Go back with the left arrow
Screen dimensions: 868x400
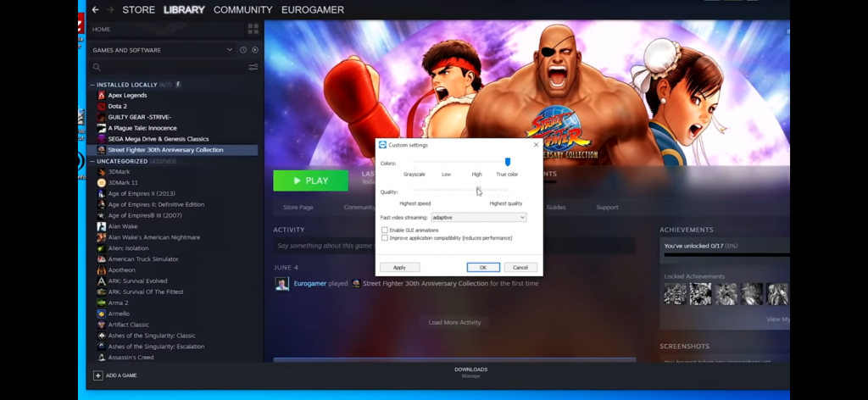coord(95,9)
